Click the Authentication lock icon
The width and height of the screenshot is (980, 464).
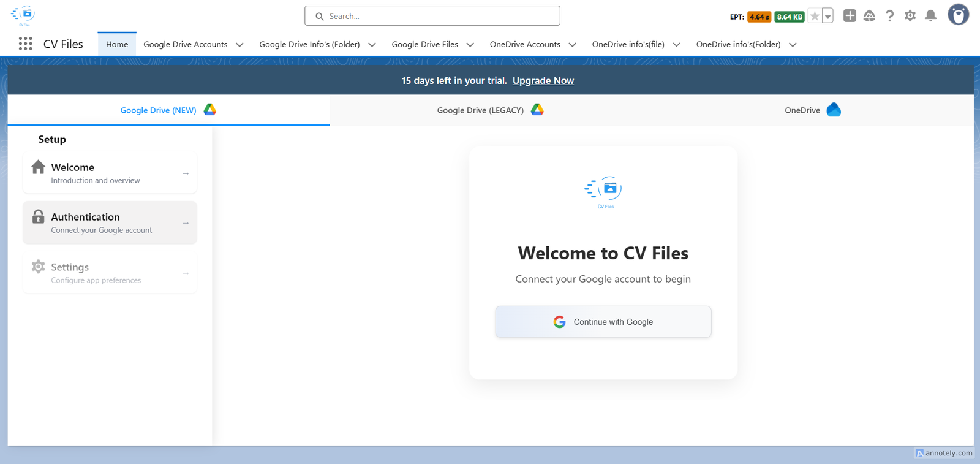(38, 216)
